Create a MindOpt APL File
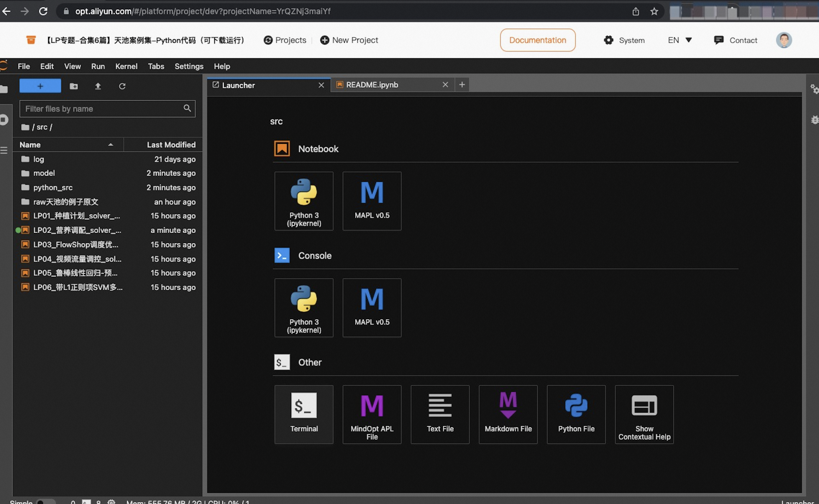This screenshot has width=819, height=504. (x=372, y=414)
